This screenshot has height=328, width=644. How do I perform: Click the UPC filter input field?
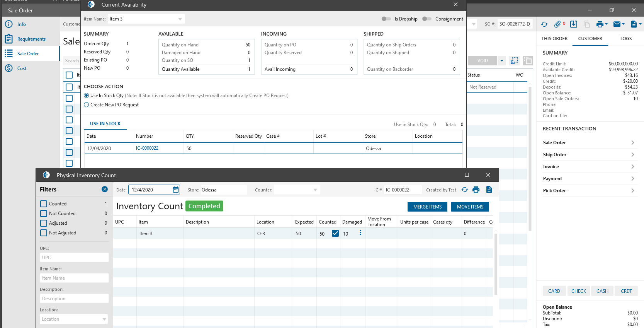coord(74,258)
